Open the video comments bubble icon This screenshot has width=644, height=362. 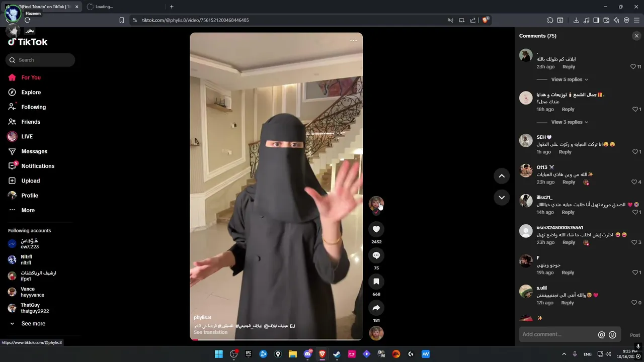tap(376, 255)
